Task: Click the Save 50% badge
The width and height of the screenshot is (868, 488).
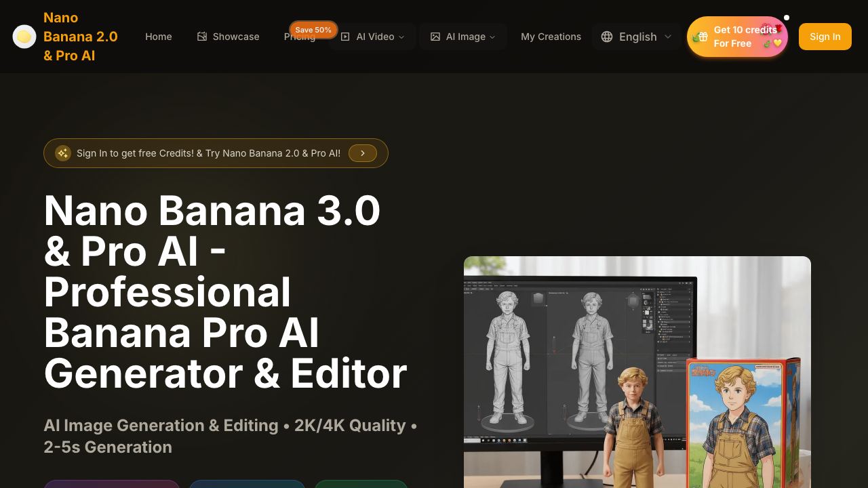Action: pos(313,30)
